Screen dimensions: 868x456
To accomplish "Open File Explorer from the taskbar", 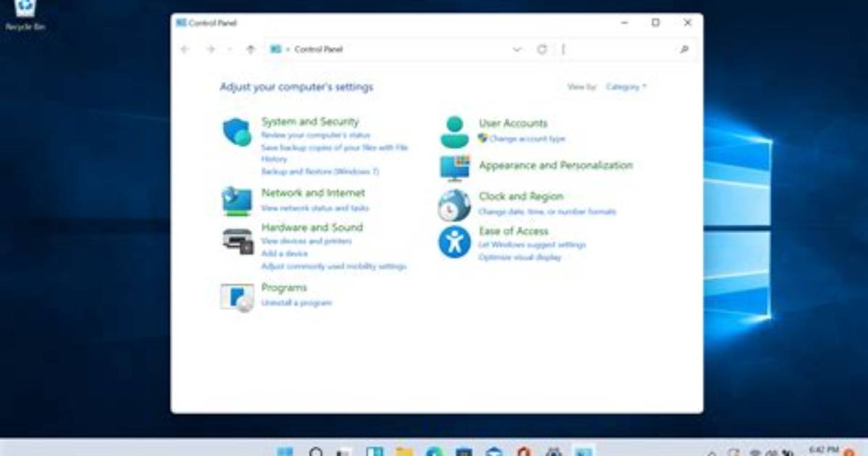I will pyautogui.click(x=404, y=452).
